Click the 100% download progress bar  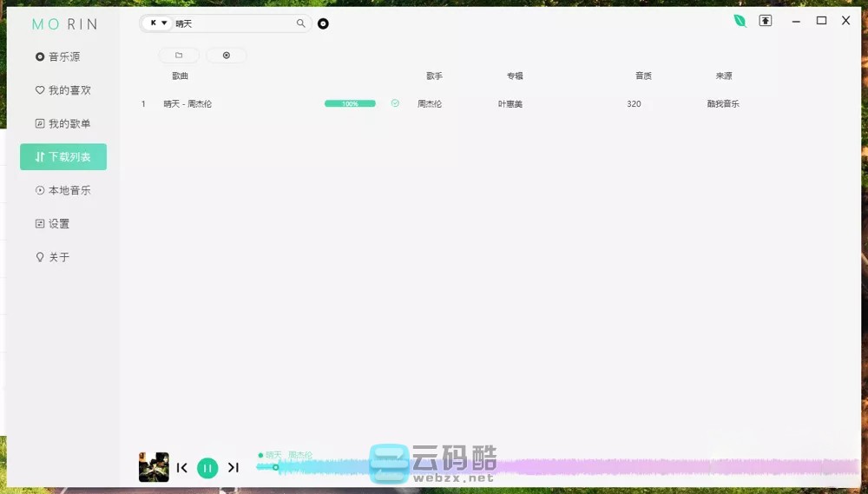[350, 103]
